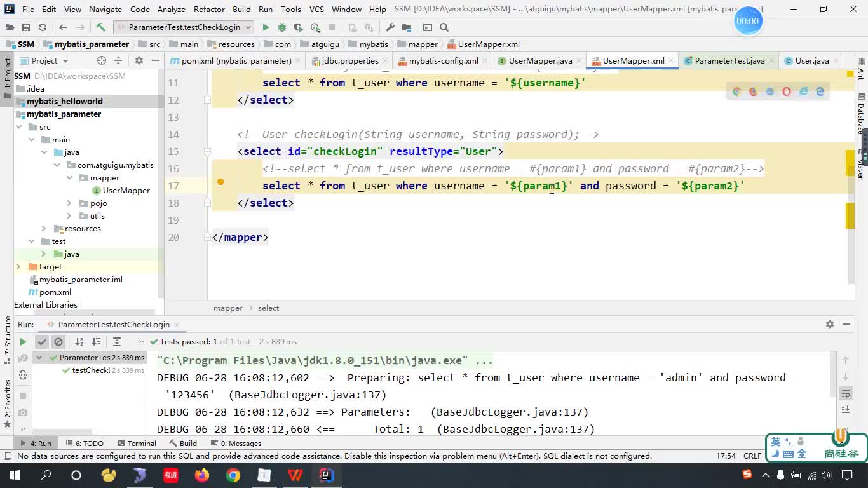Screen dimensions: 868x488
Task: Sort tests by duration in Run panel
Action: [x=97, y=342]
